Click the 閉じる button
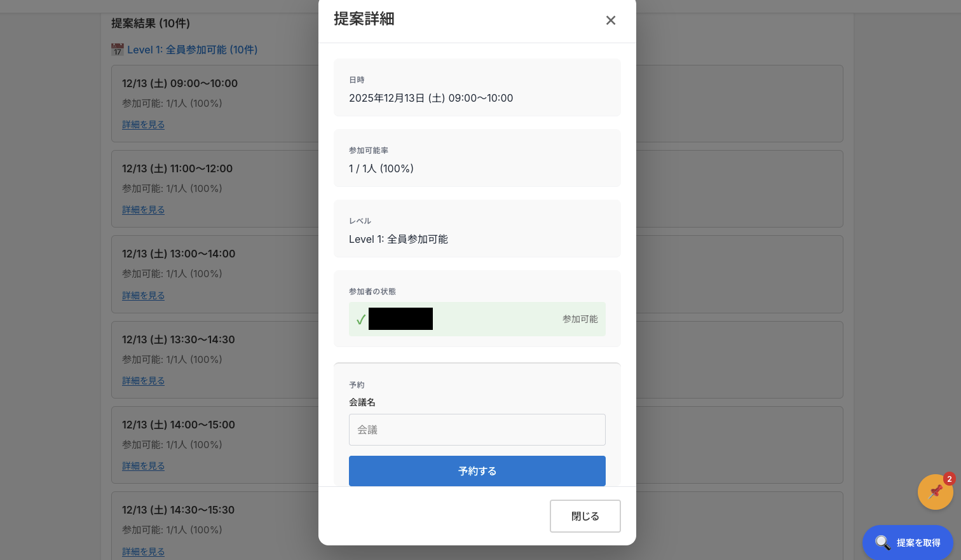 pos(585,516)
